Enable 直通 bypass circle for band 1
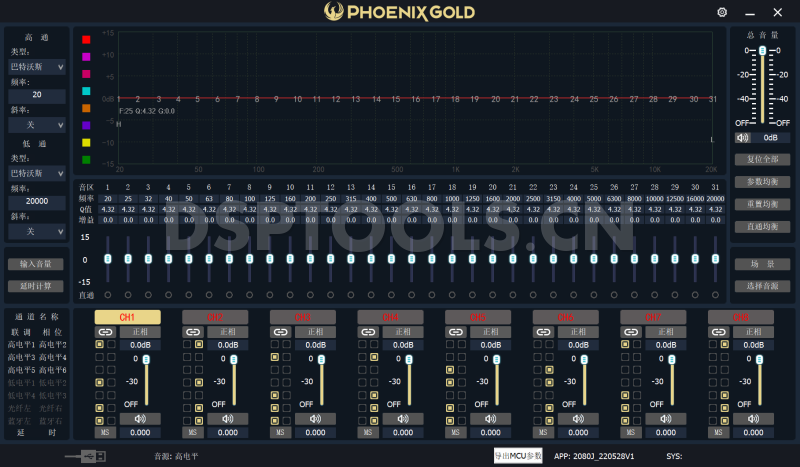 coord(108,295)
